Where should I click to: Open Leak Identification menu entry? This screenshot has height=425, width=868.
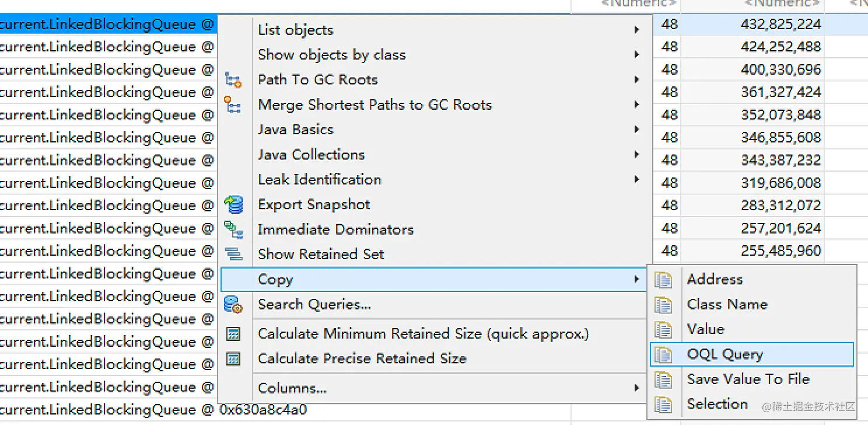click(x=433, y=180)
